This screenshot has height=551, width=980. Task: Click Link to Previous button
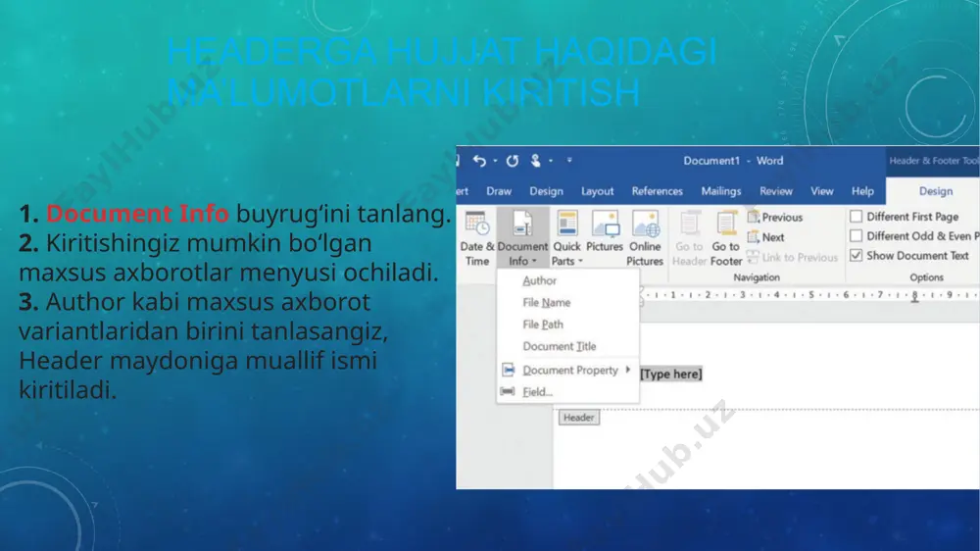(x=792, y=257)
